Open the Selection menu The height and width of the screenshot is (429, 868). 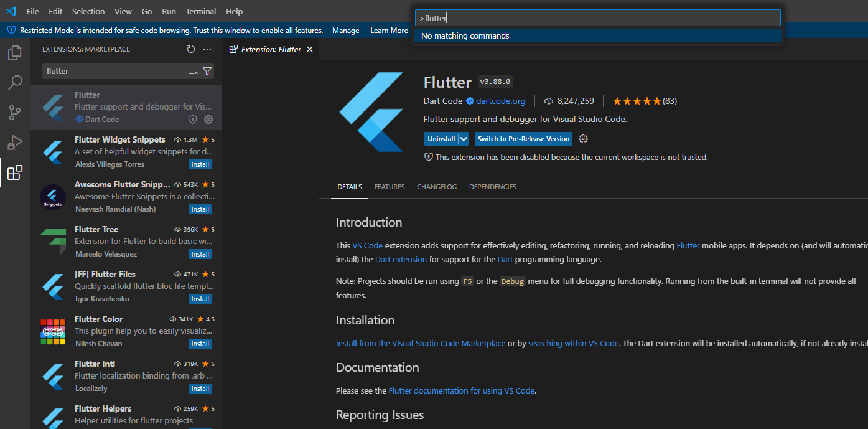[x=88, y=11]
